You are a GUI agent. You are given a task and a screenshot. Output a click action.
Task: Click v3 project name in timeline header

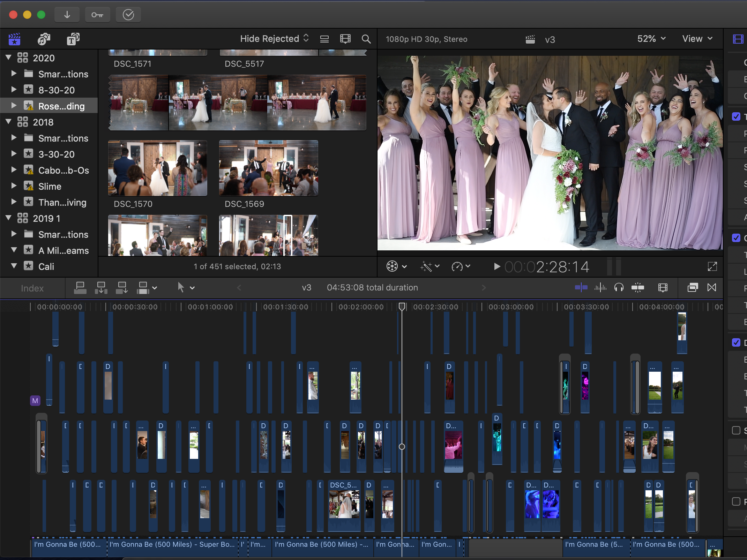click(306, 288)
